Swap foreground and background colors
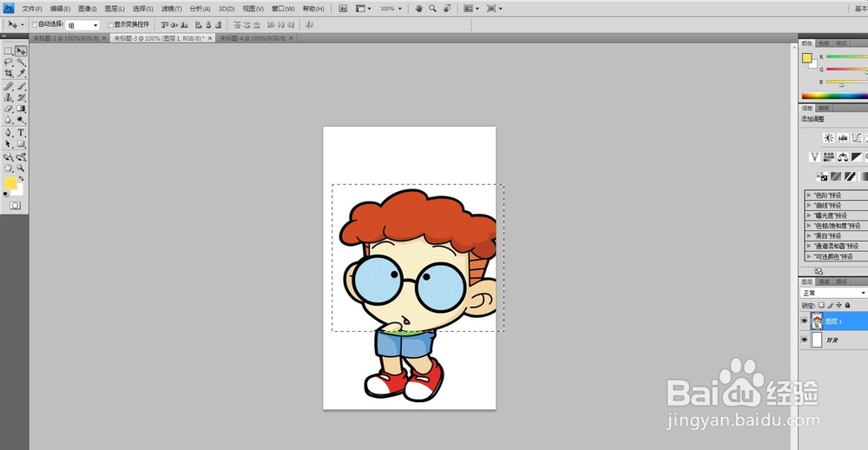Image resolution: width=868 pixels, height=450 pixels. (21, 179)
